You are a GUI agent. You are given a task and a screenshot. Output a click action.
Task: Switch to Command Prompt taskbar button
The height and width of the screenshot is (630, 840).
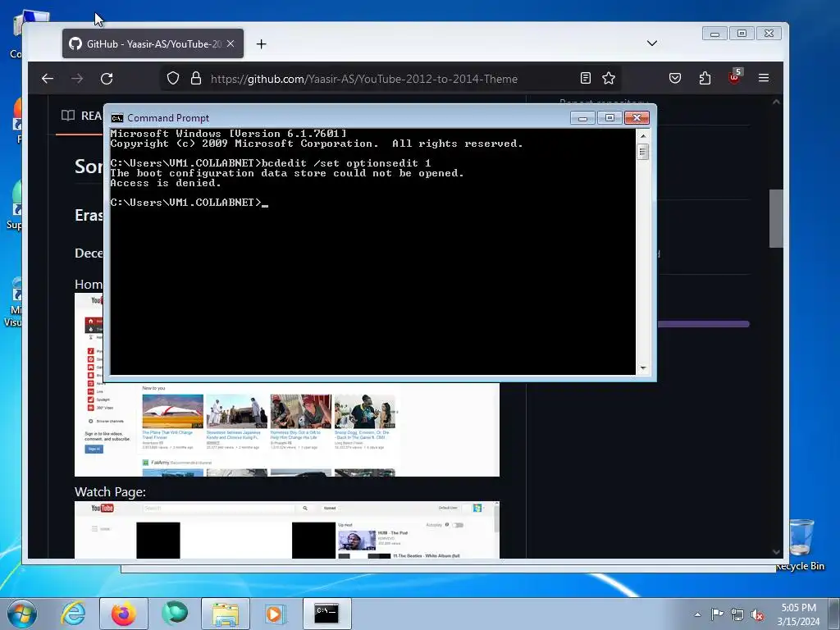[326, 614]
